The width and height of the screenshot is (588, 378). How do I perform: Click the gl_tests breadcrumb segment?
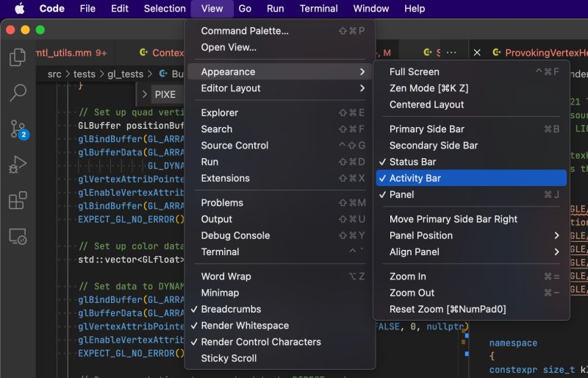[125, 74]
